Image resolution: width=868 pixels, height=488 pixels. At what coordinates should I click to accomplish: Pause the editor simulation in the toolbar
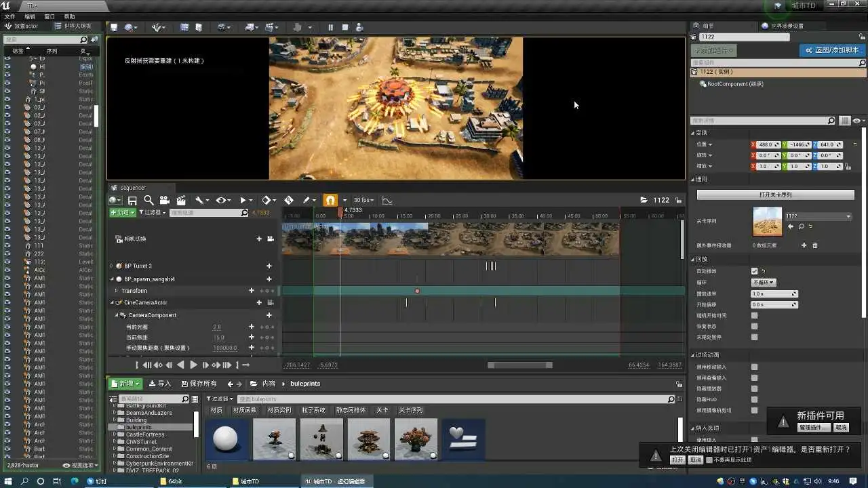[x=331, y=28]
